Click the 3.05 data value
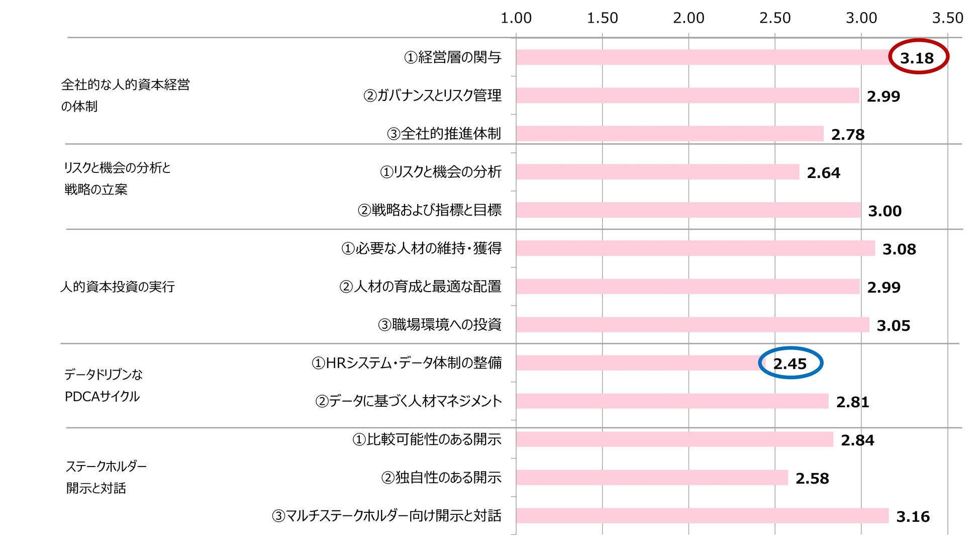The width and height of the screenshot is (980, 549). coord(893,325)
